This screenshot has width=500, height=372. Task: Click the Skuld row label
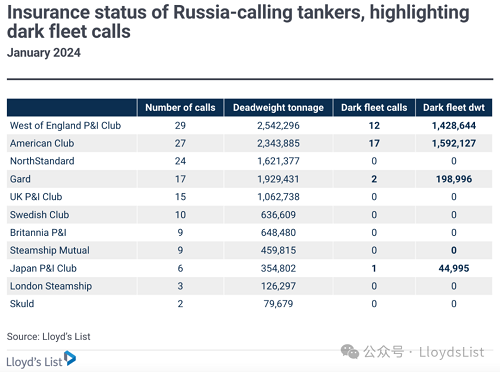coord(22,304)
